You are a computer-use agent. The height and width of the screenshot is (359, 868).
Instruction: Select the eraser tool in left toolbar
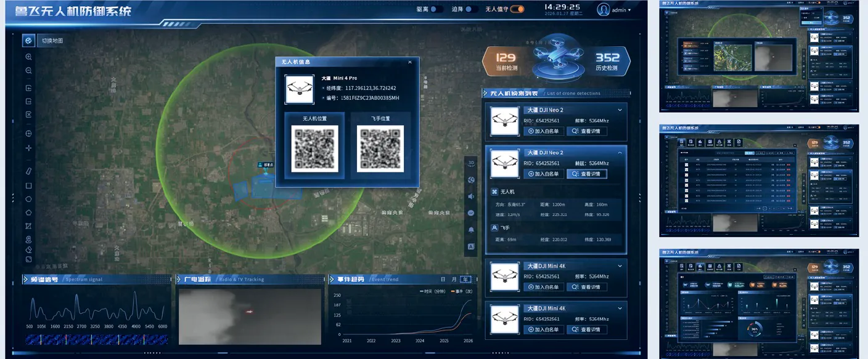click(28, 249)
